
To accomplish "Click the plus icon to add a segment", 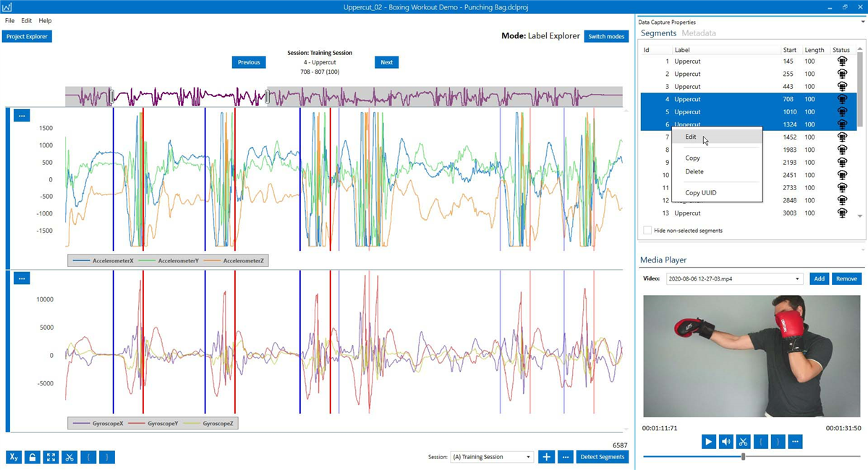I will pyautogui.click(x=546, y=457).
